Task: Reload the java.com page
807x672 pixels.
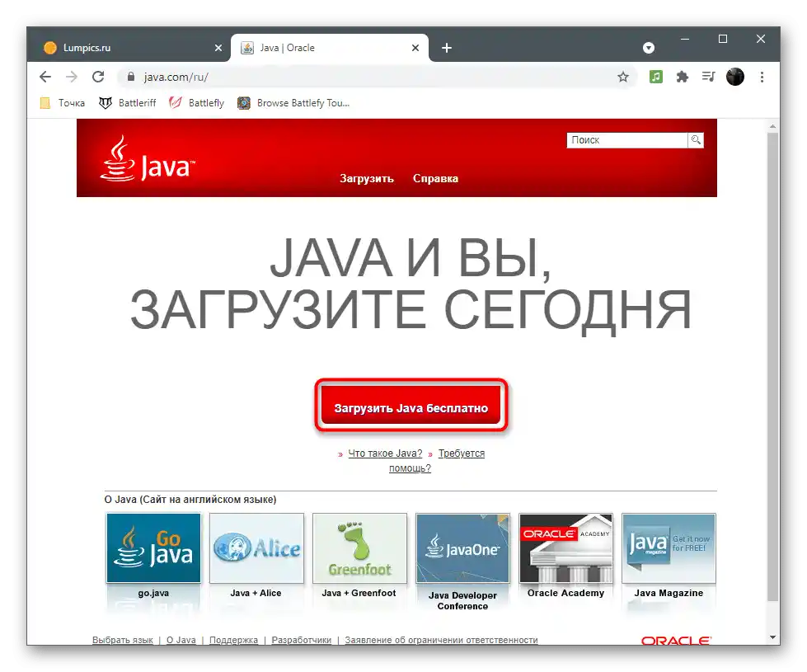Action: pos(98,78)
